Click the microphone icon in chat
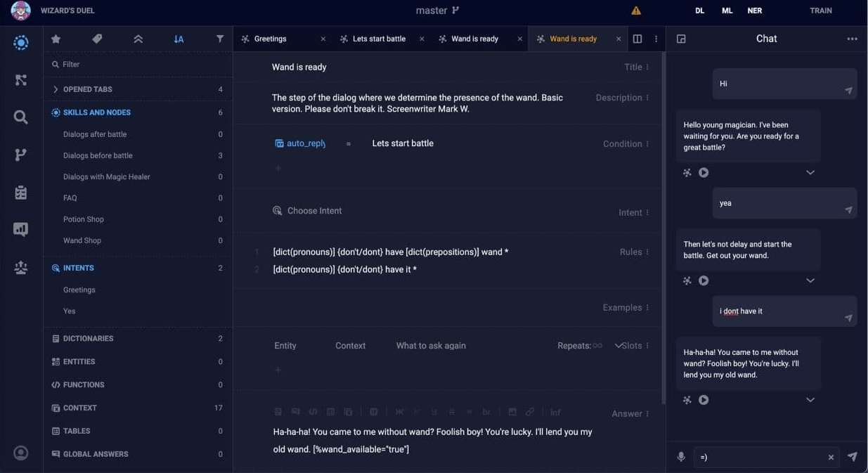Screen dimensions: 868x473 click(x=681, y=457)
